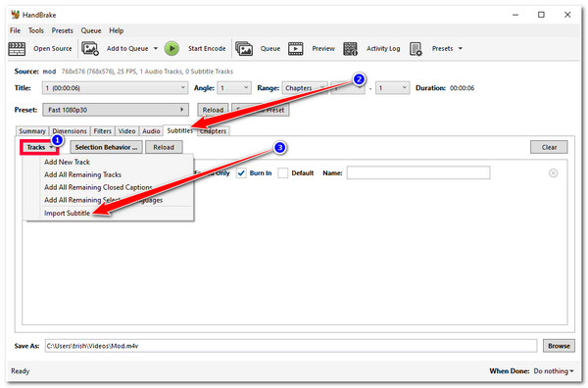Viewport: 588px width, 388px height.
Task: Click the Add to Queue picture icon
Action: pyautogui.click(x=90, y=49)
